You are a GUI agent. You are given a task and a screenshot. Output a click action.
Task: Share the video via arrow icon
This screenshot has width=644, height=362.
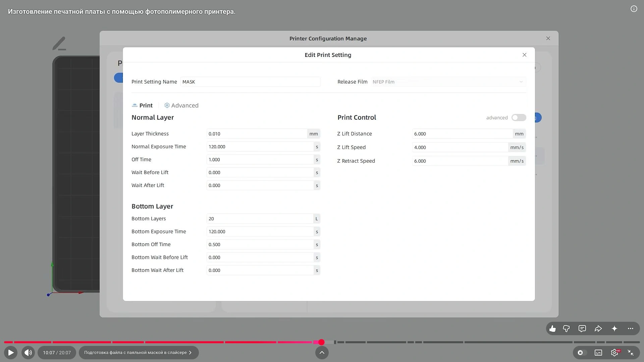point(598,329)
